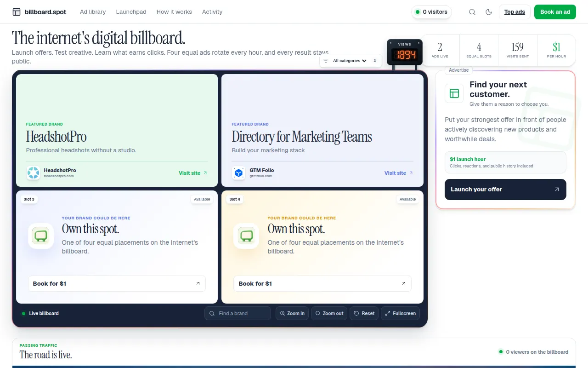Click the Launch your offer button
The height and width of the screenshot is (368, 588).
pyautogui.click(x=505, y=189)
